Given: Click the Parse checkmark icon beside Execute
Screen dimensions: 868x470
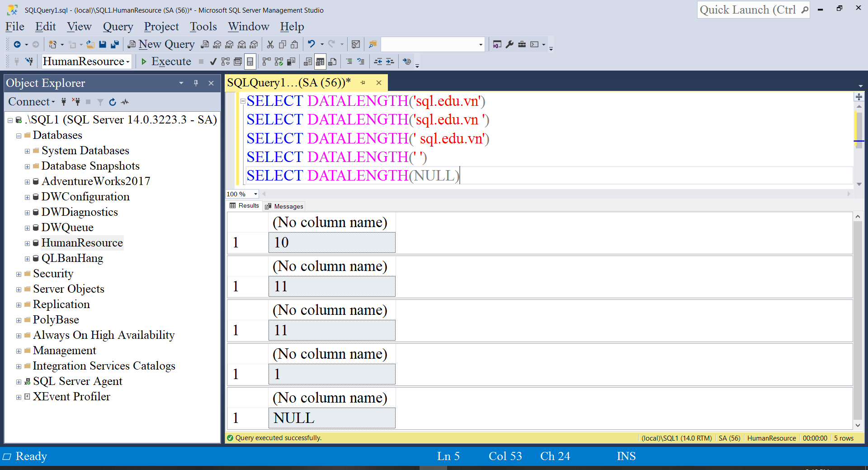Looking at the screenshot, I should click(x=213, y=62).
